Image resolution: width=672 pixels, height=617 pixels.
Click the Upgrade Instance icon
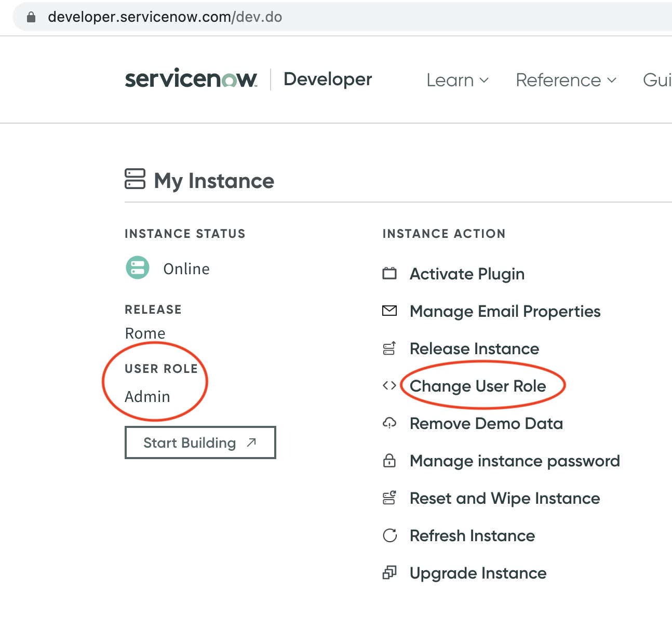tap(389, 572)
